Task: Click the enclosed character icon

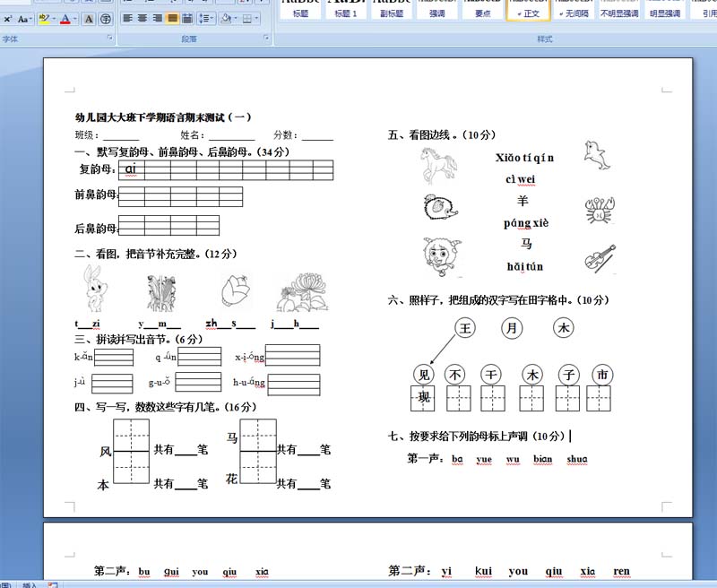Action: (x=106, y=19)
